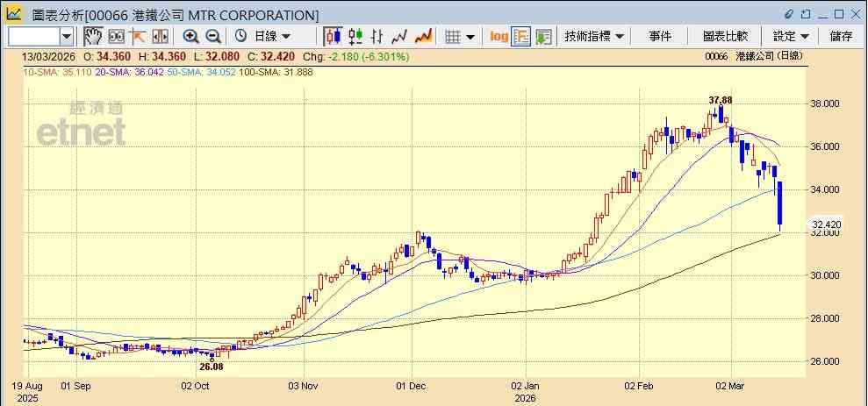This screenshot has width=868, height=406.
Task: Expand the grid options dropdown arrow
Action: pyautogui.click(x=470, y=37)
